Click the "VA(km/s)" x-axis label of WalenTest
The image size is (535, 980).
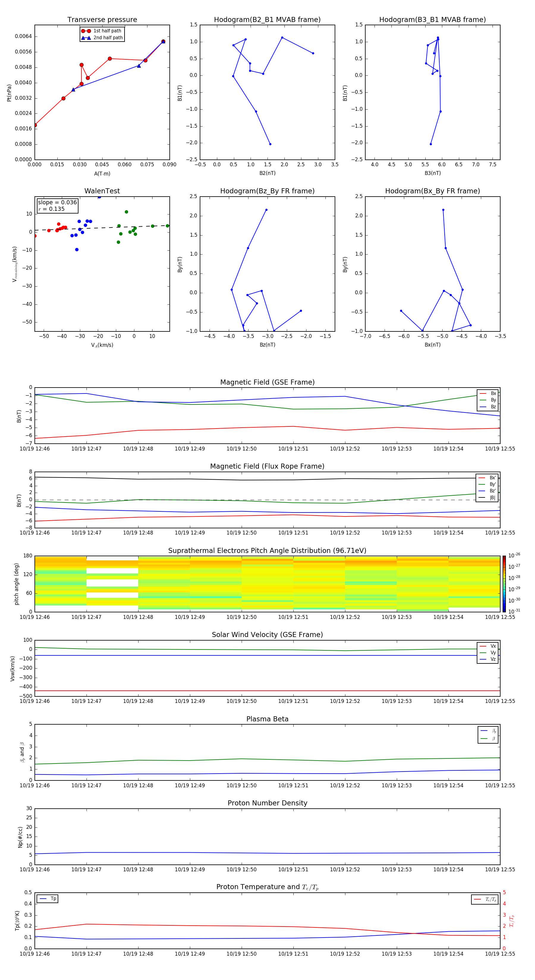pyautogui.click(x=102, y=345)
